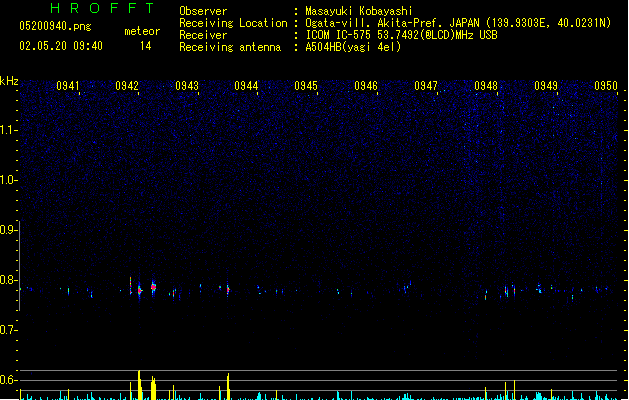
Task: Click time marker 0949
Action: (x=546, y=86)
